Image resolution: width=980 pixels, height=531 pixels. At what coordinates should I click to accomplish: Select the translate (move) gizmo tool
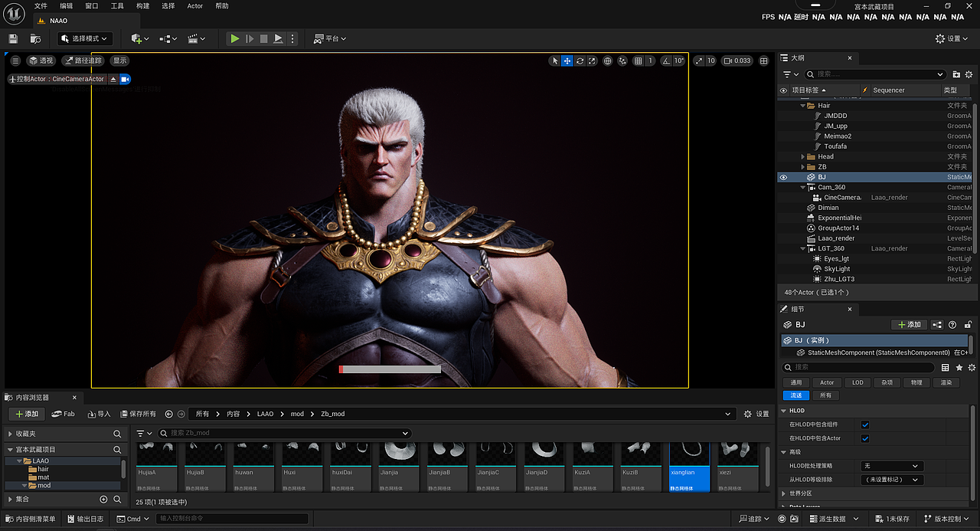pos(567,61)
